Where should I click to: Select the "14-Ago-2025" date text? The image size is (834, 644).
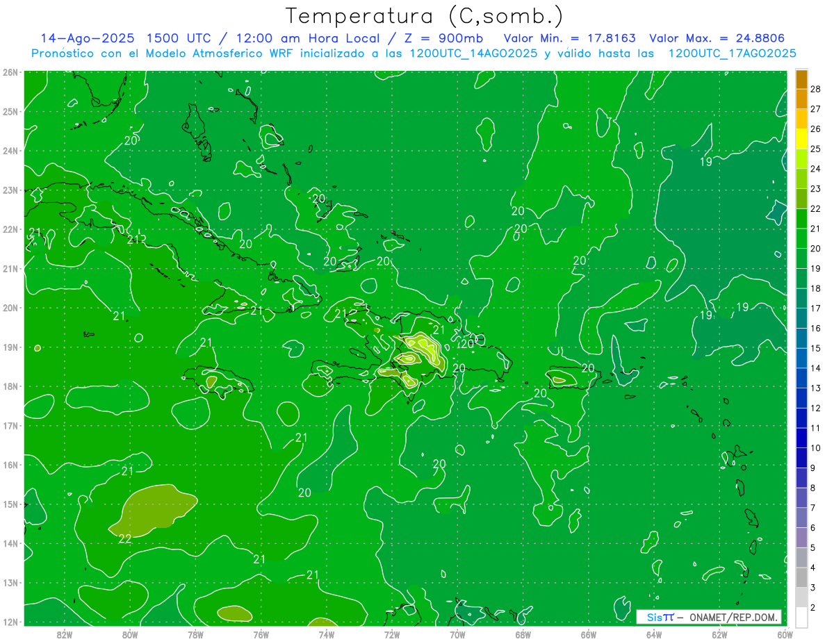click(86, 38)
